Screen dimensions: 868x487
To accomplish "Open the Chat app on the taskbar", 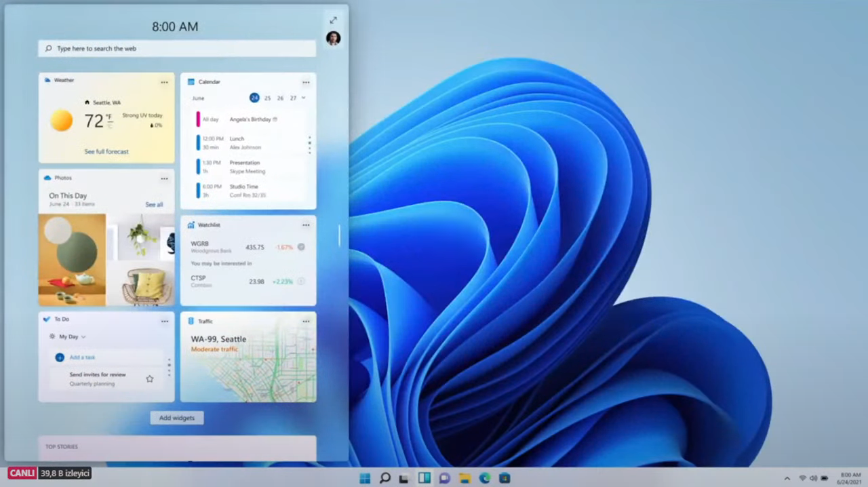I will coord(444,478).
